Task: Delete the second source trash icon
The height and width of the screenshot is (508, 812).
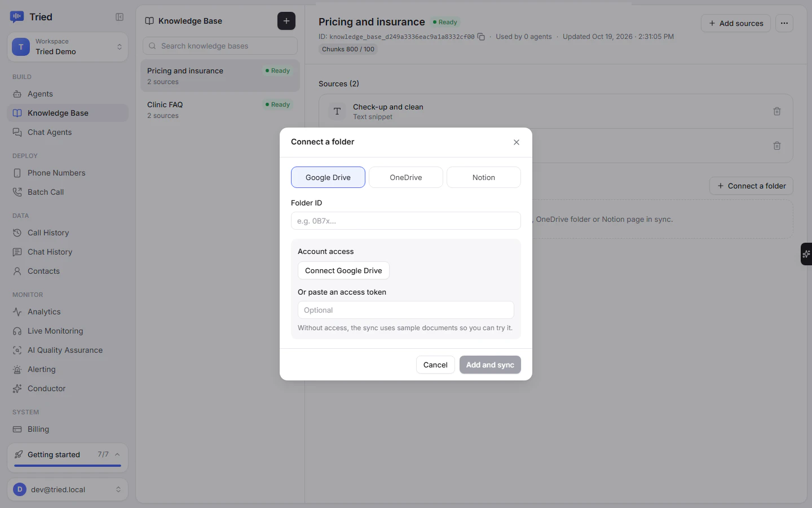Action: coord(777,146)
